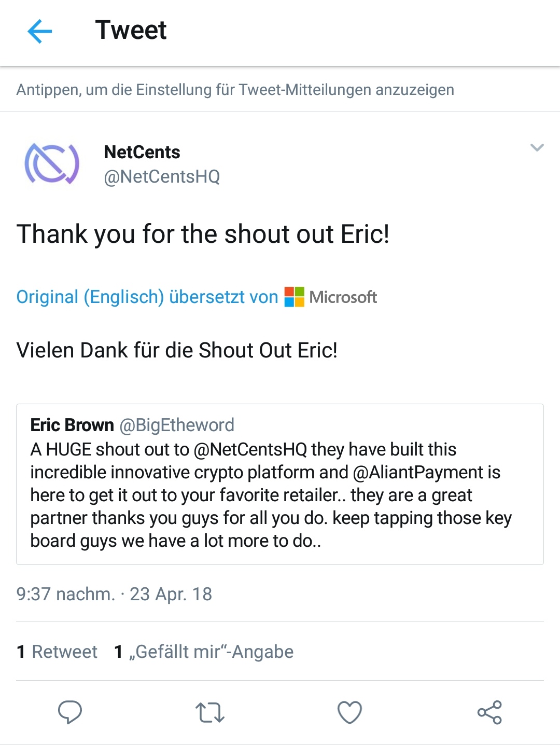Click the Microsoft logo next to the translation

[x=293, y=296]
